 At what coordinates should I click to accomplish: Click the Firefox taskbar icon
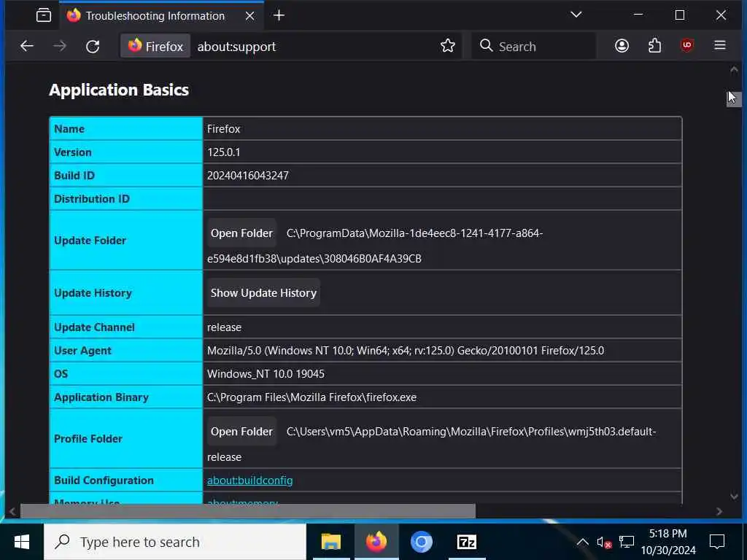(376, 542)
